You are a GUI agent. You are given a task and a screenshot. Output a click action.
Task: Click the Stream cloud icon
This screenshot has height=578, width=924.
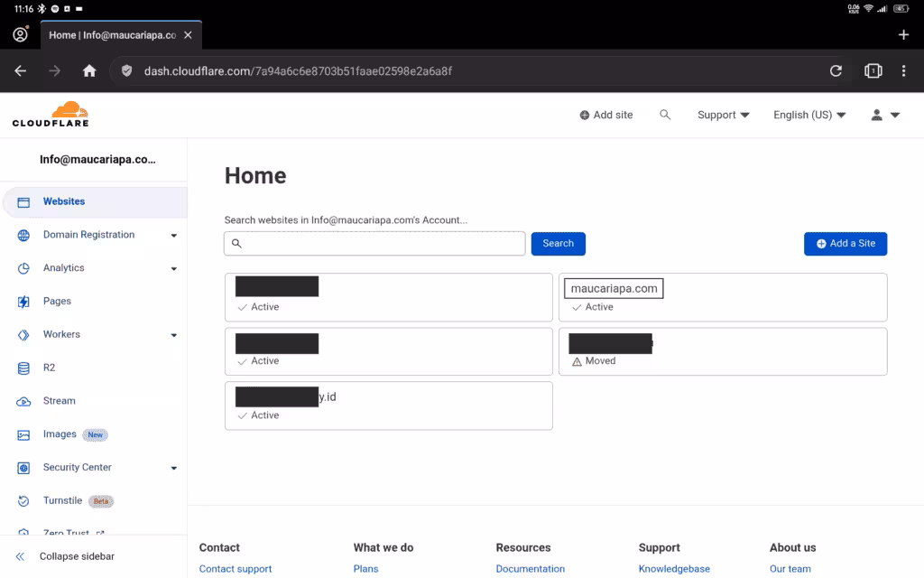click(23, 402)
